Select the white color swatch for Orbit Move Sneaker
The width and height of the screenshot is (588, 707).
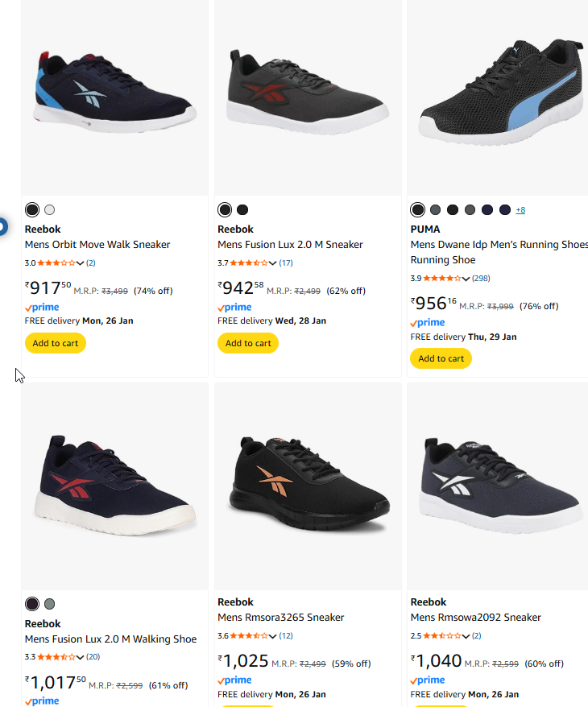pyautogui.click(x=50, y=210)
